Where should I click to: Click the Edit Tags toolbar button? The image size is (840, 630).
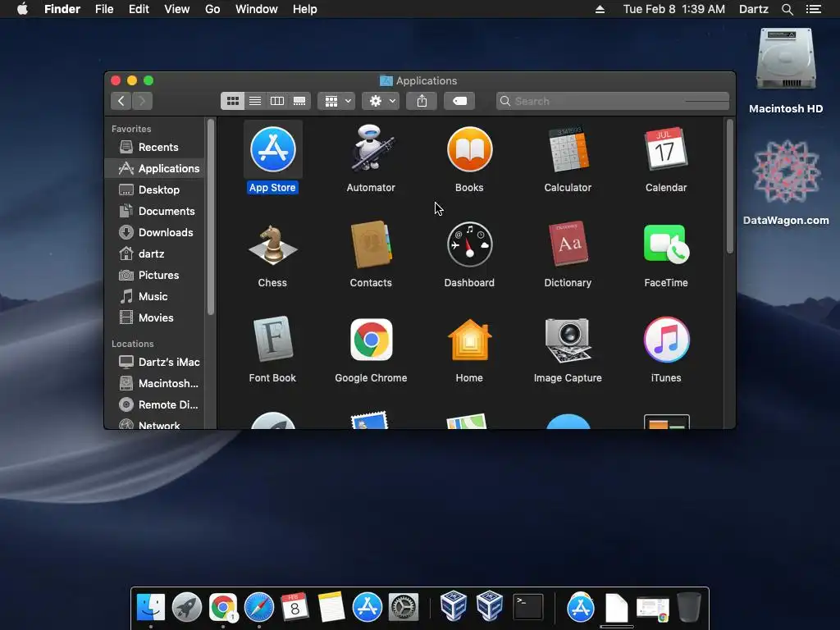(x=459, y=101)
